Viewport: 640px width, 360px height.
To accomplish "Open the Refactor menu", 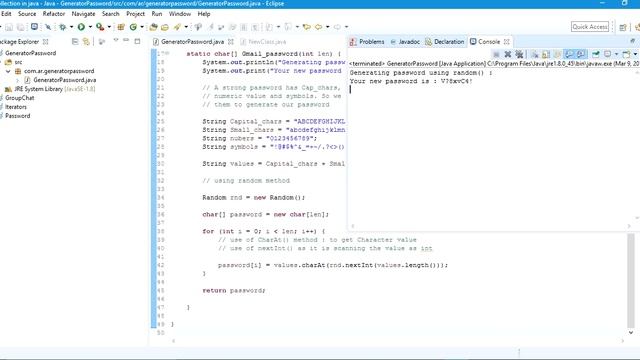I will 54,14.
